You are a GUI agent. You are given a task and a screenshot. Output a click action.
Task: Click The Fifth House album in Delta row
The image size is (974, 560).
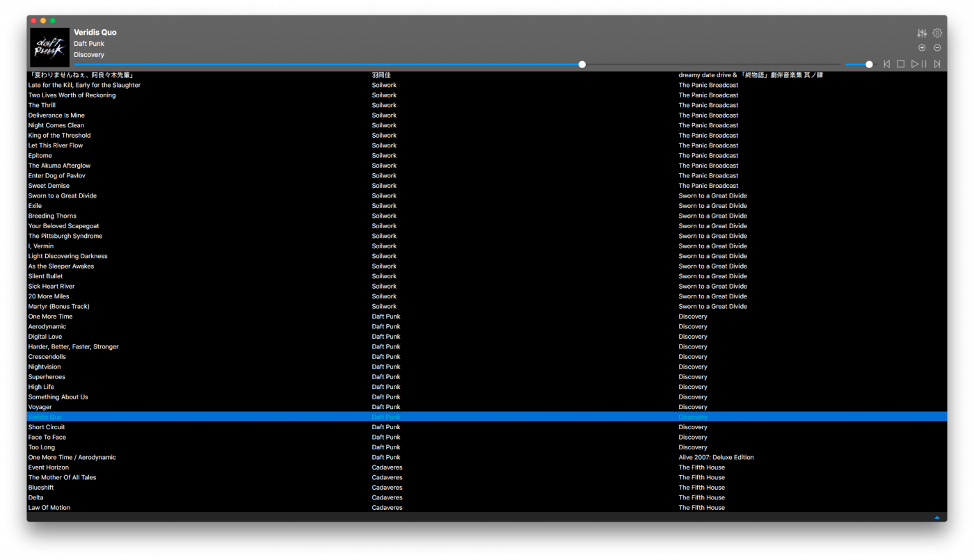(702, 498)
